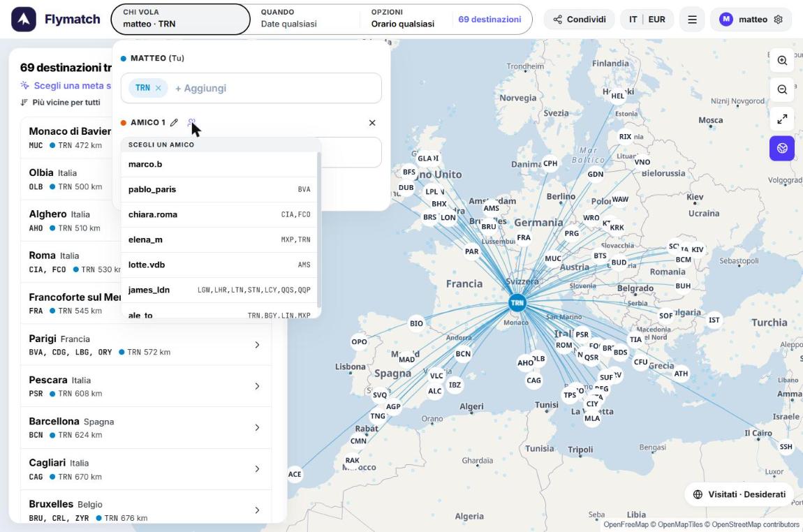Remove the TRN airport chip

[159, 88]
